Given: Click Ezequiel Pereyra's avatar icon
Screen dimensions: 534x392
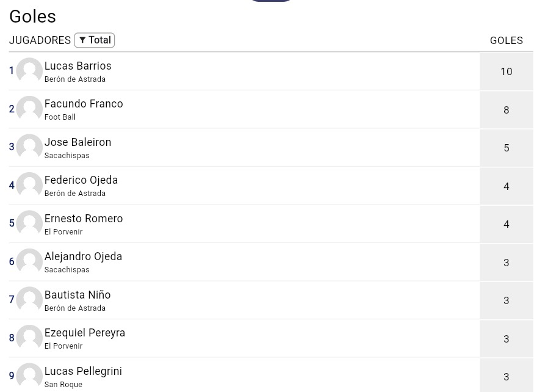Looking at the screenshot, I should pyautogui.click(x=29, y=338).
